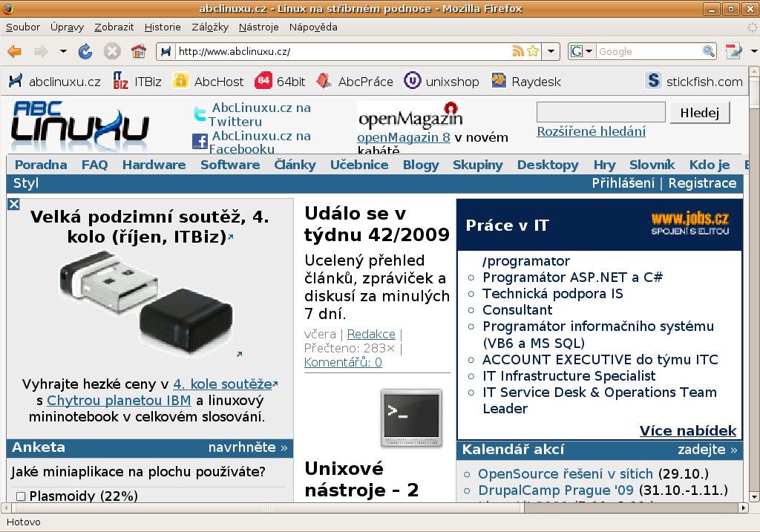
Task: Open the Více nabídek link
Action: tap(688, 431)
